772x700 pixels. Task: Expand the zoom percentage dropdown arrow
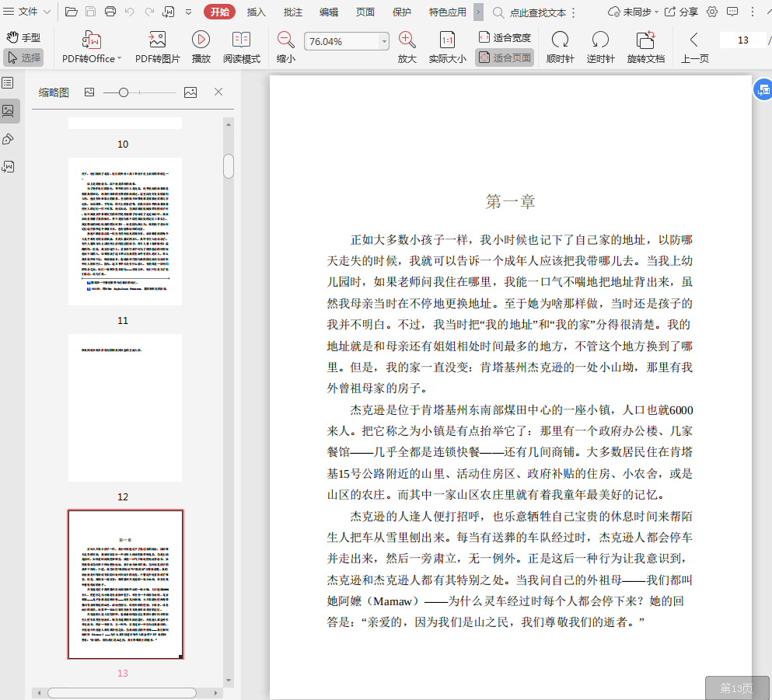point(384,41)
